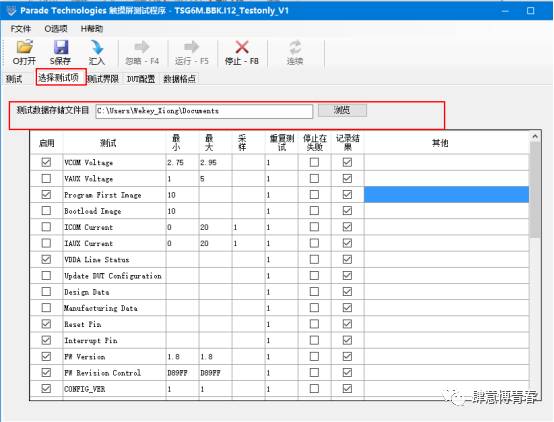
Task: Enable the ICOM Current test
Action: click(46, 227)
